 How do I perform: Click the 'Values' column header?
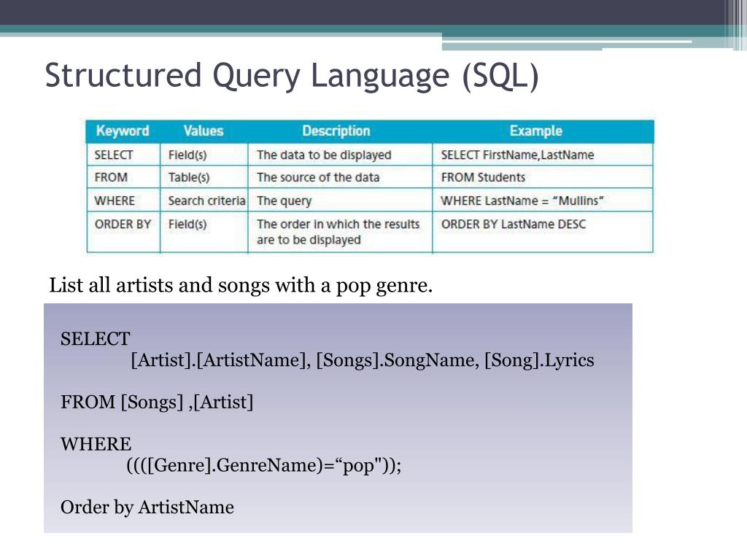coord(204,131)
